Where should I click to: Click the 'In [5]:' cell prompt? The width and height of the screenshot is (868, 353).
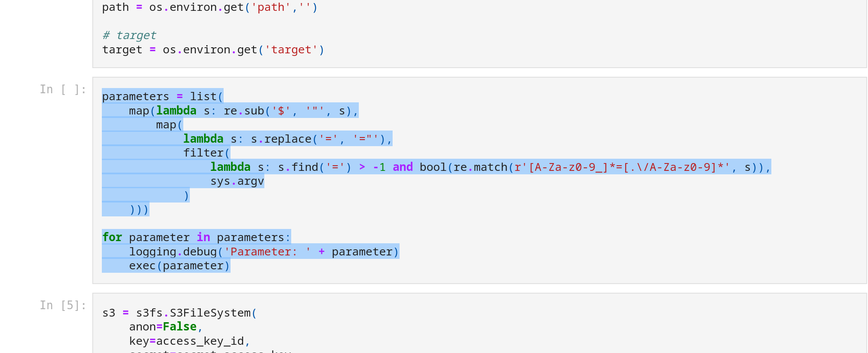[63, 305]
